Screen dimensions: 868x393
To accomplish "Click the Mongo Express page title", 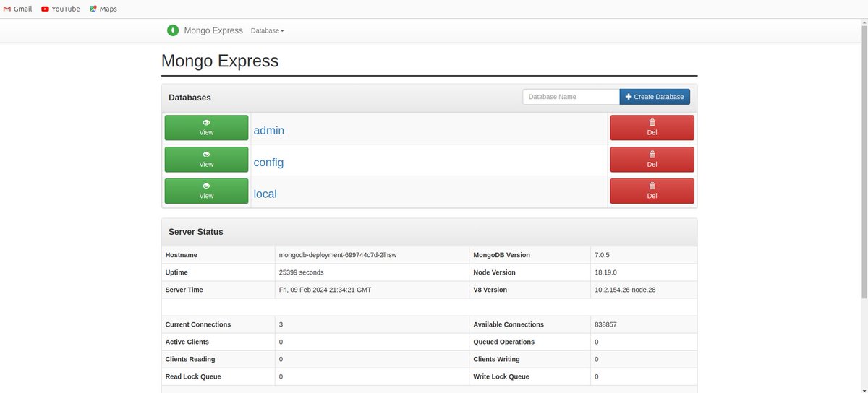I will (x=220, y=61).
